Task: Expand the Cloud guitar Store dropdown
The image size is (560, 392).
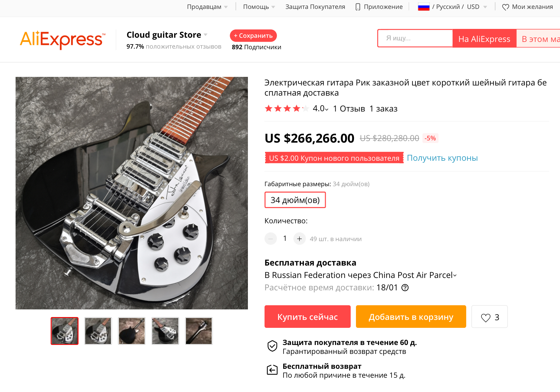Action: pyautogui.click(x=206, y=35)
